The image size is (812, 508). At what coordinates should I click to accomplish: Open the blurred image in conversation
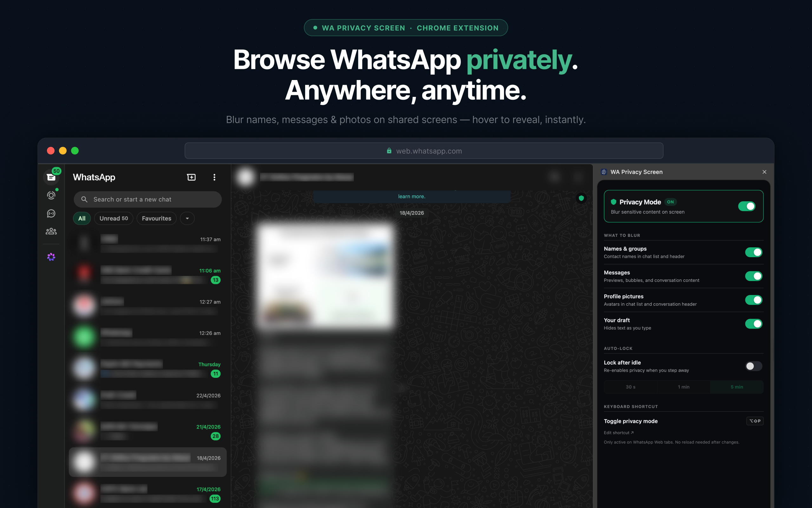click(x=325, y=276)
